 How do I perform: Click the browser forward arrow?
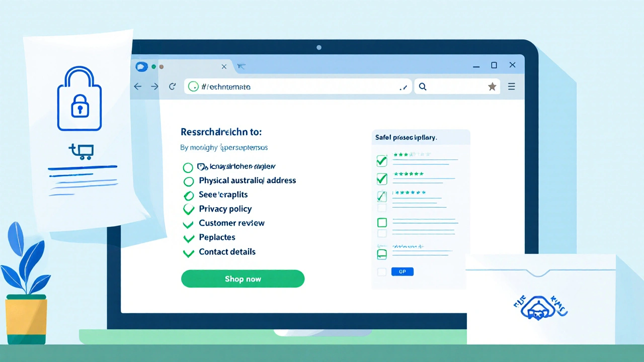tap(154, 86)
